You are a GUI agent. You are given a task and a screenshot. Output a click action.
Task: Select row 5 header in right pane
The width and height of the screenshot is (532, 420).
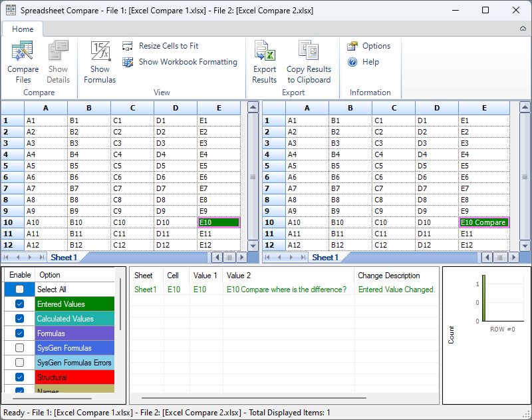point(273,166)
